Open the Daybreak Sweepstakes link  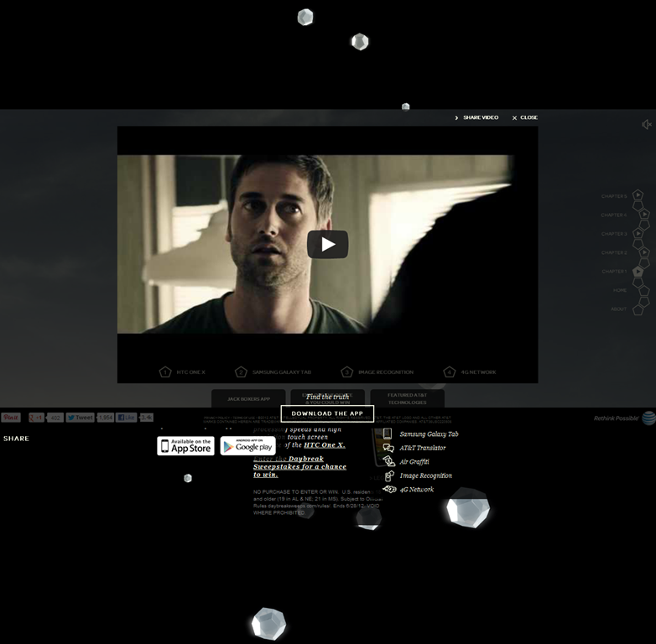pos(299,467)
